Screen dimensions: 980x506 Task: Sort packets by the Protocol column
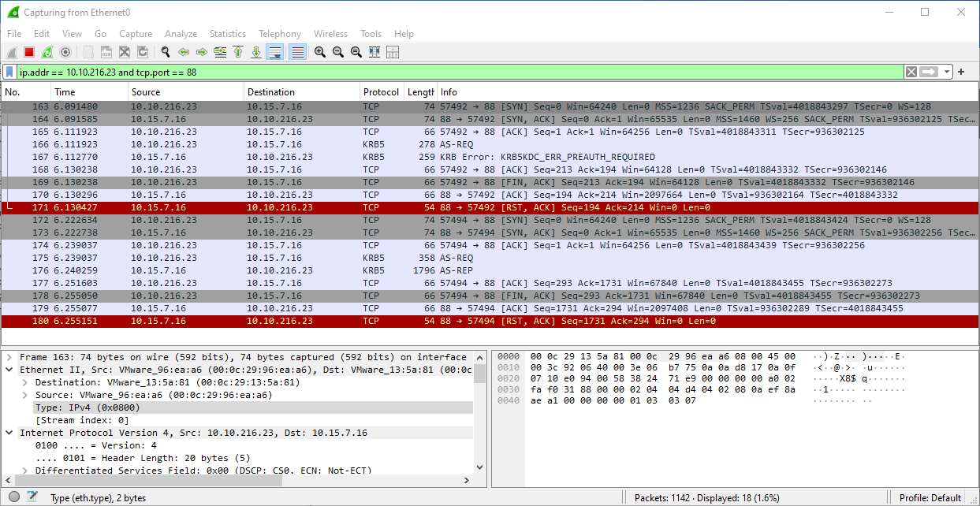[x=382, y=92]
